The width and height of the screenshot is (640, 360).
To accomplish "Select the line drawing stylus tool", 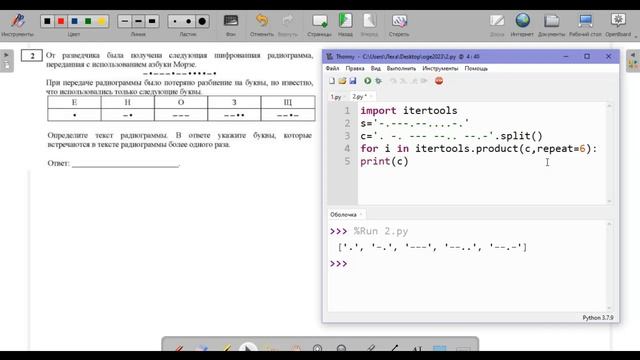I will tap(394, 348).
